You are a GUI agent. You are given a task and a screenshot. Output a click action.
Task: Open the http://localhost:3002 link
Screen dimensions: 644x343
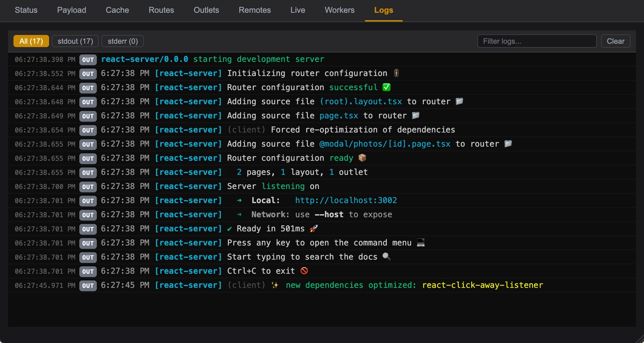click(346, 200)
